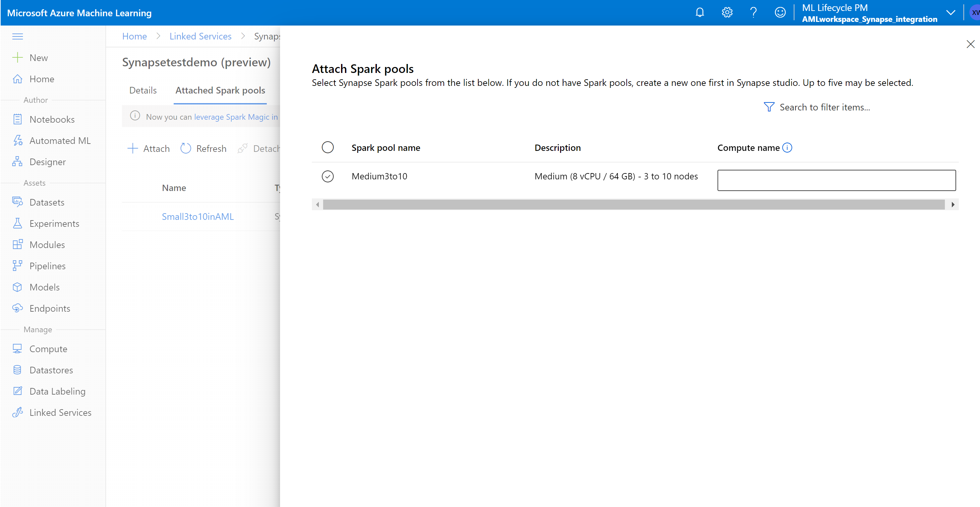The image size is (980, 507).
Task: View the Compute management page
Action: [x=48, y=349]
